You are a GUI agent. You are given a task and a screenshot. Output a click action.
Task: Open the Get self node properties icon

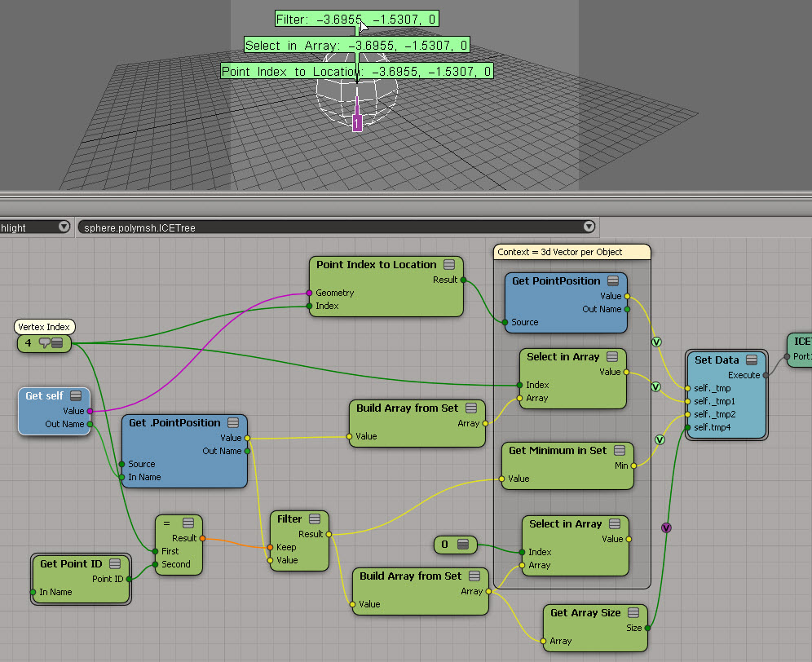click(x=76, y=395)
